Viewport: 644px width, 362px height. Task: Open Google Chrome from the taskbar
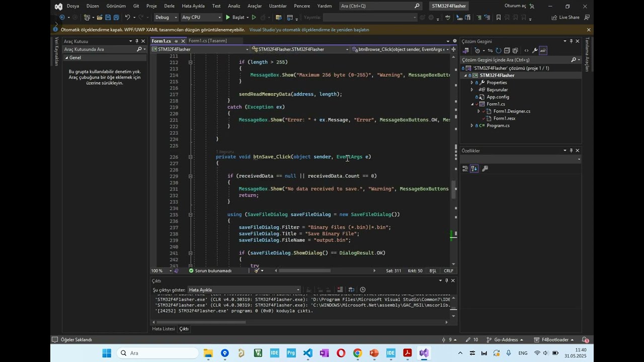(357, 353)
